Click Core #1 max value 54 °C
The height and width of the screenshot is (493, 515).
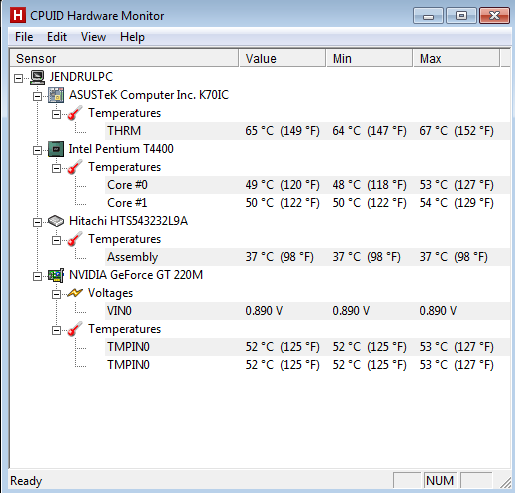pyautogui.click(x=456, y=203)
